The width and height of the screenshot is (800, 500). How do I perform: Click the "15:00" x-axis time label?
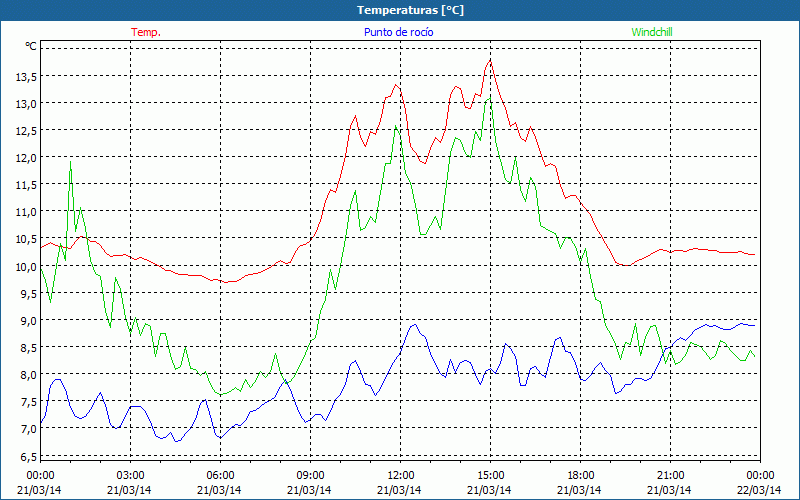point(490,476)
